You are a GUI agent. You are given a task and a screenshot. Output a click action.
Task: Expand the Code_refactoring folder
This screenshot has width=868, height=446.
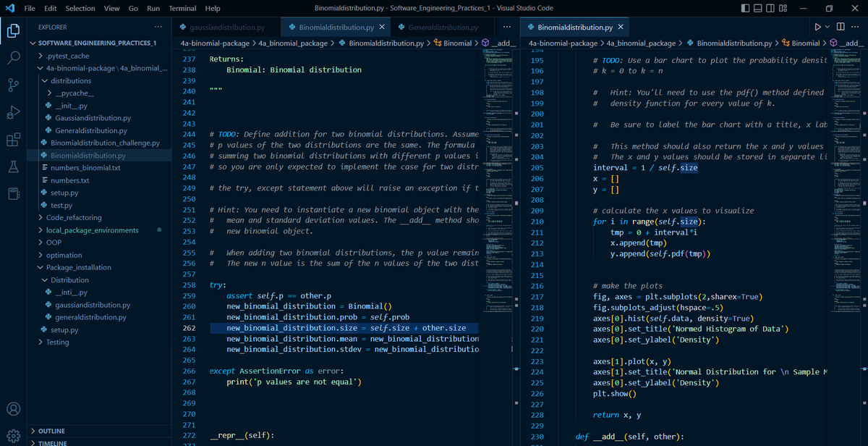[100, 217]
